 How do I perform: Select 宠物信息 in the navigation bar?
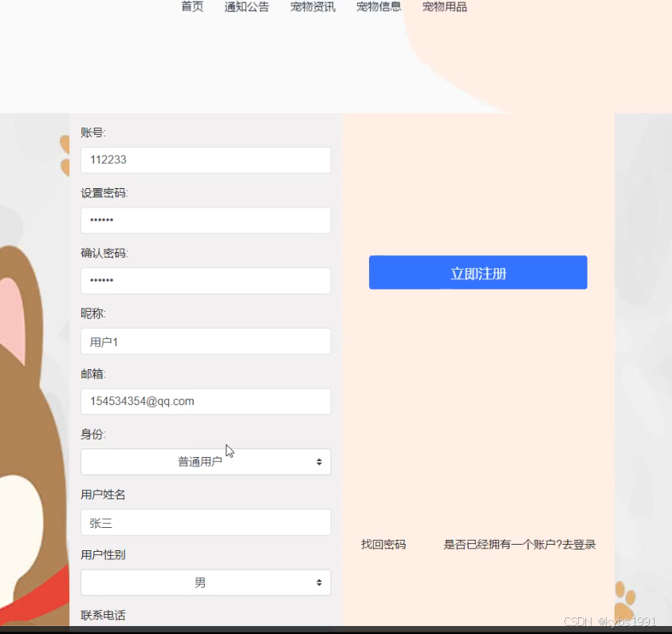click(x=379, y=6)
